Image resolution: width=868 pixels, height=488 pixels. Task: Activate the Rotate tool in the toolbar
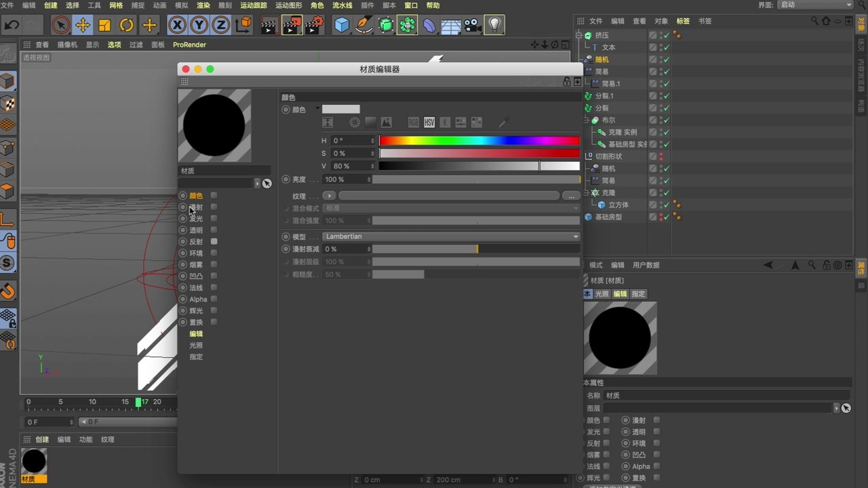[x=127, y=26]
